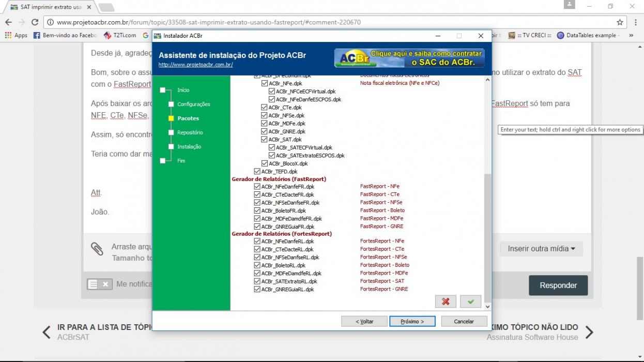Viewport: 644px width, 362px height.
Task: Click the IR PARA A LISTA DE TÓPICOS link
Action: pyautogui.click(x=104, y=327)
